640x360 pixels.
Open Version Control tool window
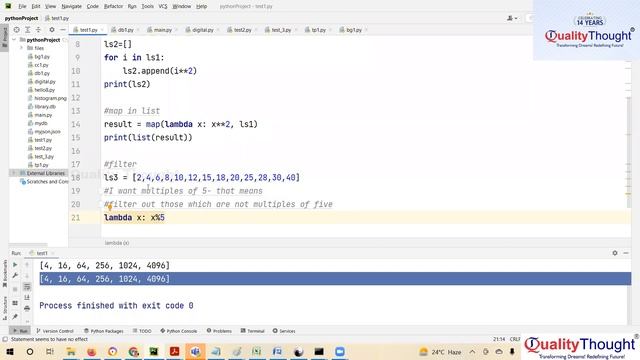coord(55,331)
